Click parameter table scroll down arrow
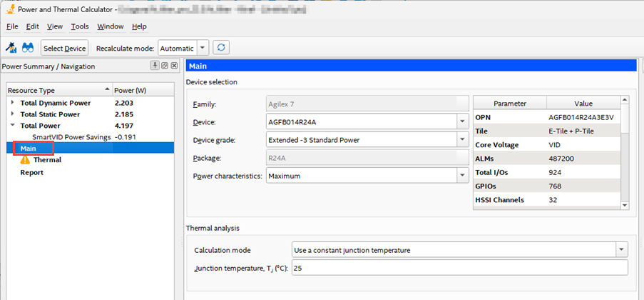The width and height of the screenshot is (644, 300). (x=625, y=205)
